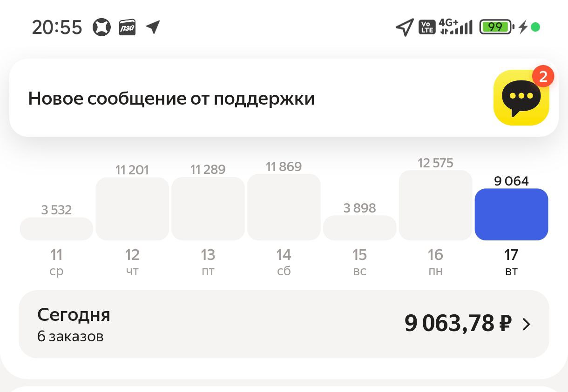Screen dimensions: 568x392
Task: Open the 'Новое сообщение от поддержки' banner
Action: point(171,99)
